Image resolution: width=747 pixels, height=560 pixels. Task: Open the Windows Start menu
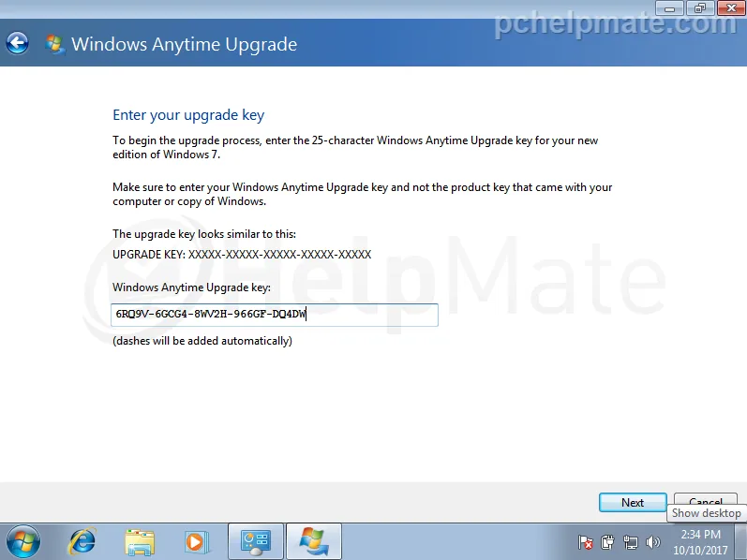click(x=22, y=542)
